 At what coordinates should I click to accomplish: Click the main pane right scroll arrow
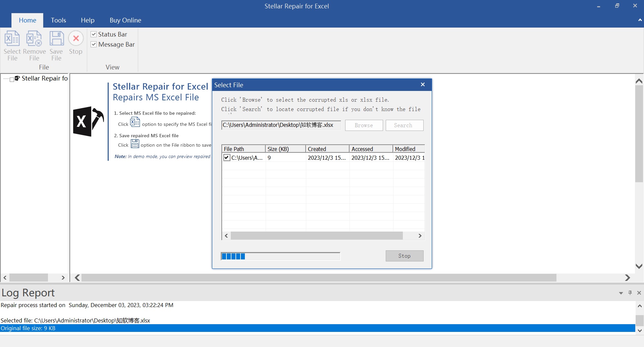pyautogui.click(x=628, y=278)
